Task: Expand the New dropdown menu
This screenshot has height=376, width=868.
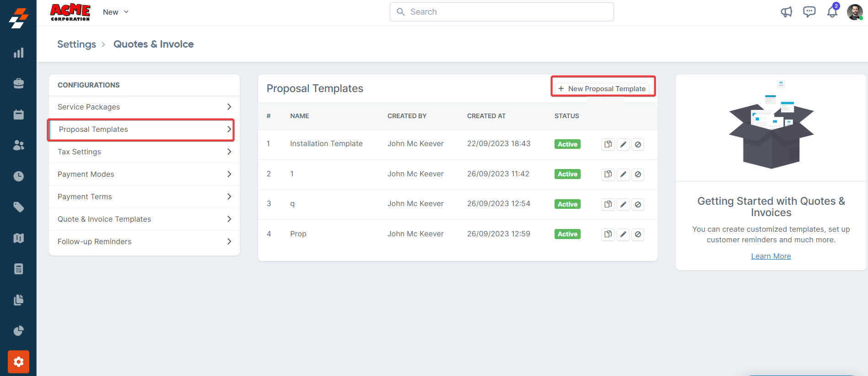Action: [x=116, y=12]
